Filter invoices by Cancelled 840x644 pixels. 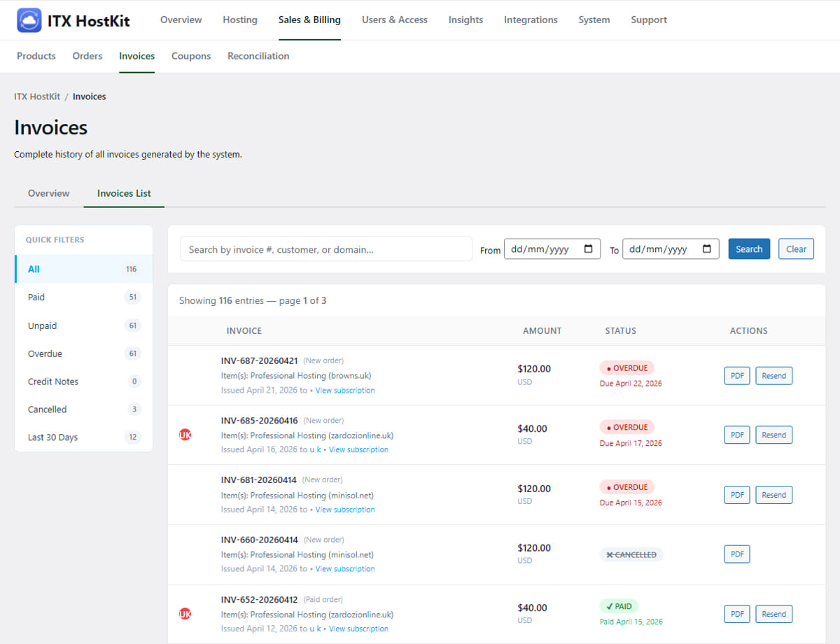(84, 409)
